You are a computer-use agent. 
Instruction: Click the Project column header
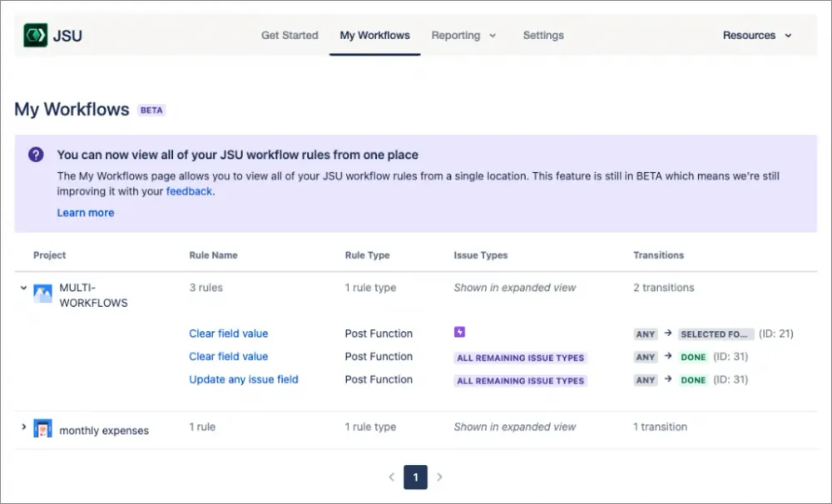coord(49,255)
